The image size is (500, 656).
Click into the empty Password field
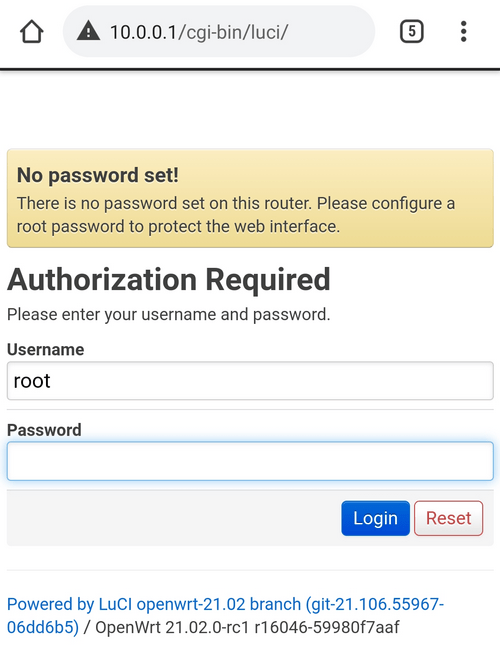coord(250,461)
